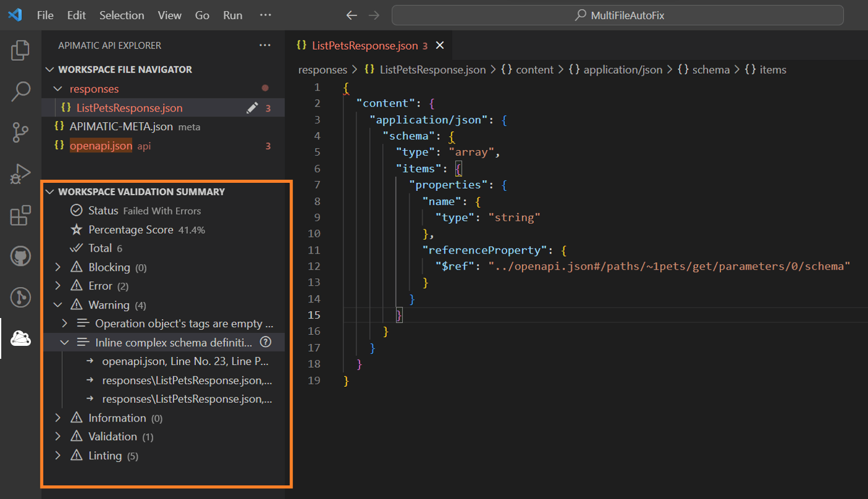Close the ListPetsResponse.json editor tab

(x=440, y=45)
